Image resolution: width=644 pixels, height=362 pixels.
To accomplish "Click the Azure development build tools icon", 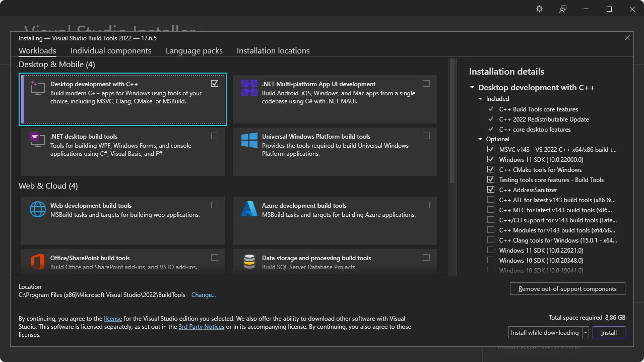I will coord(249,209).
